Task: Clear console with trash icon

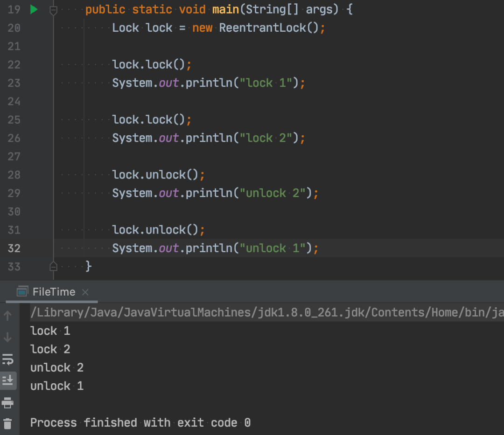Action: click(x=8, y=424)
